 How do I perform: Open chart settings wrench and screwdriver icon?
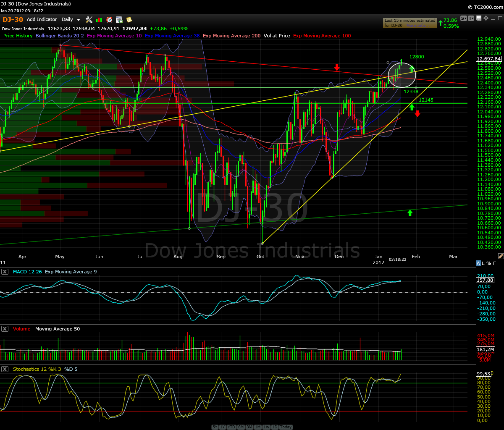89,19
